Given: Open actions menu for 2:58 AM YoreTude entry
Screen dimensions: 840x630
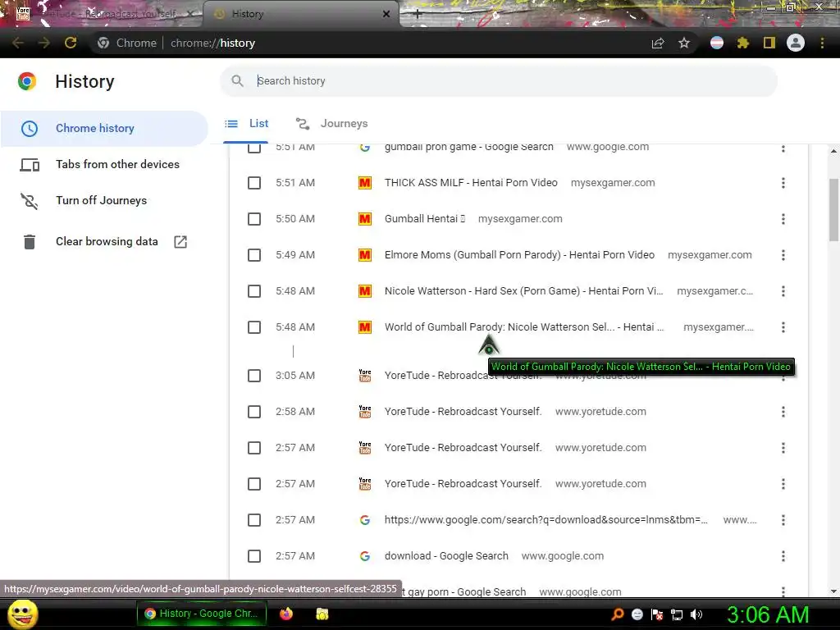Looking at the screenshot, I should click(x=783, y=412).
